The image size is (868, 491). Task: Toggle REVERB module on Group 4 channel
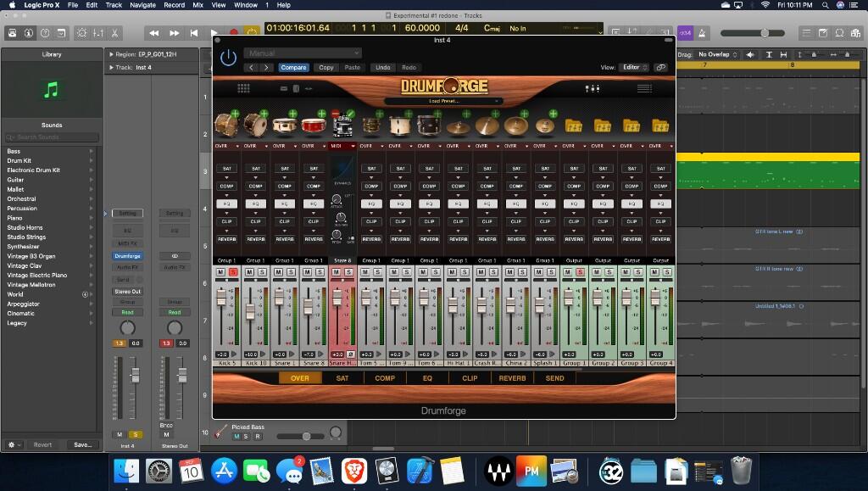pos(660,239)
